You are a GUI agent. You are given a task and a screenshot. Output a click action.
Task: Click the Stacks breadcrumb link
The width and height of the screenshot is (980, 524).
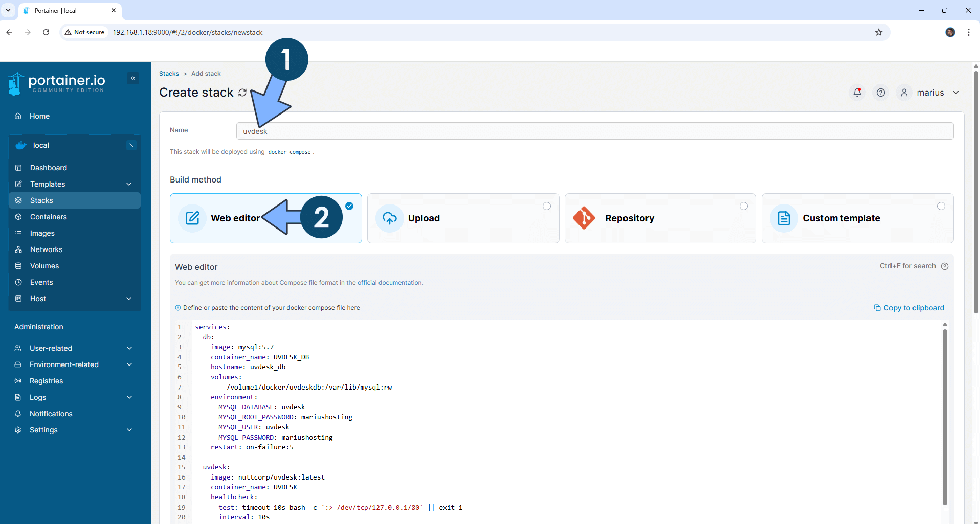click(169, 74)
